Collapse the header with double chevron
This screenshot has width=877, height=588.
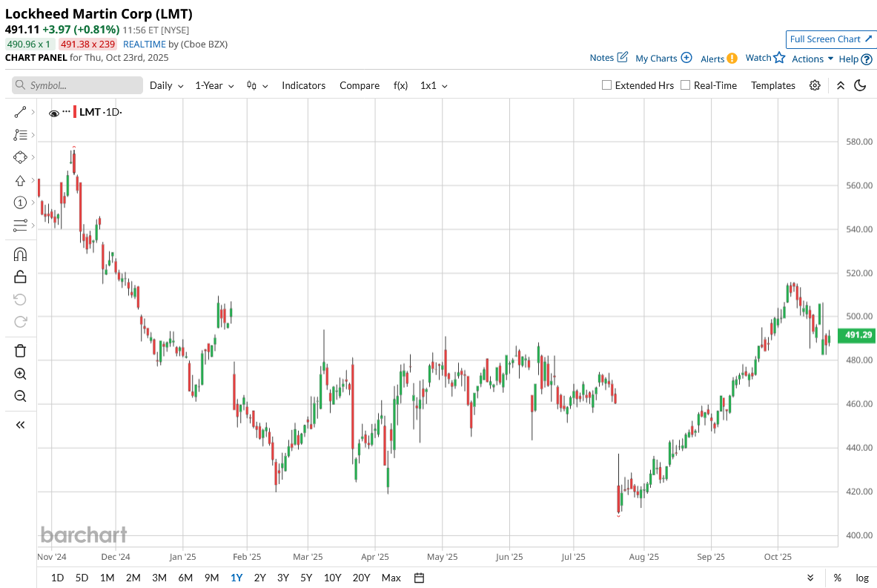841,85
